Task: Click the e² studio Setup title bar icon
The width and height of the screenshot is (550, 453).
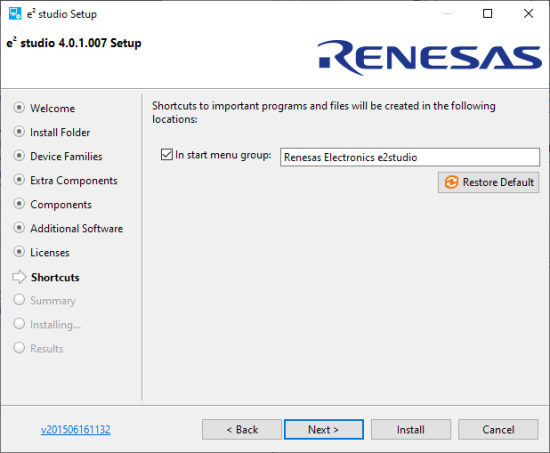Action: (x=15, y=14)
